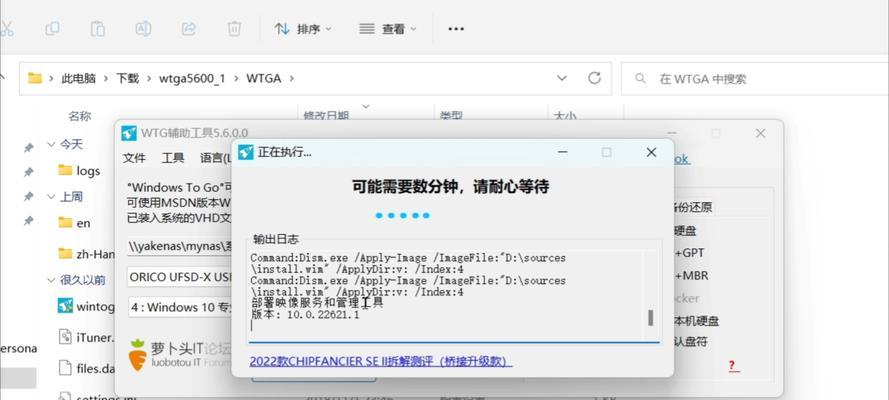Image resolution: width=889 pixels, height=400 pixels.
Task: Click the Rename icon in Explorer toolbar
Action: click(143, 28)
